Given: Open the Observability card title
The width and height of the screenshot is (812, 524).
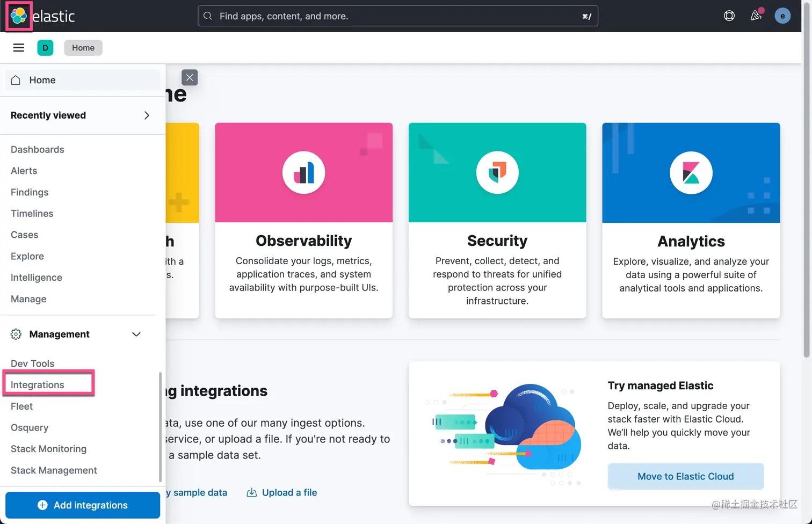Looking at the screenshot, I should coord(304,241).
